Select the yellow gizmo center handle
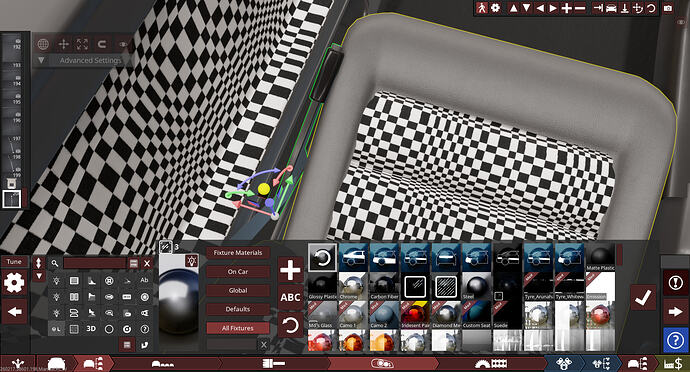 pos(264,189)
